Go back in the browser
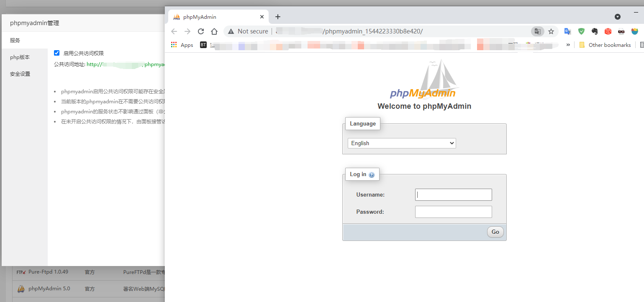 tap(174, 31)
